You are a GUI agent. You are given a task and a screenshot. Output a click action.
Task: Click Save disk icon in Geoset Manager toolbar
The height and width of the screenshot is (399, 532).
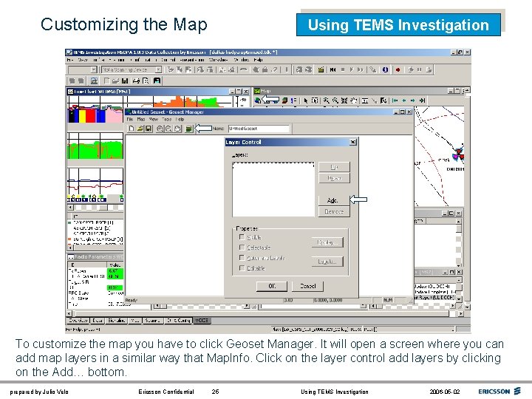coord(149,129)
